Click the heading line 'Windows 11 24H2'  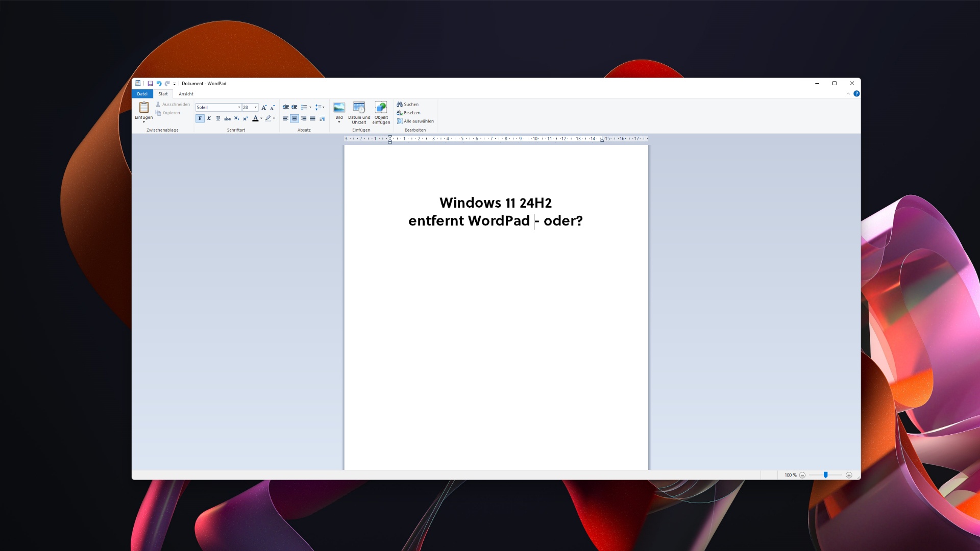496,203
